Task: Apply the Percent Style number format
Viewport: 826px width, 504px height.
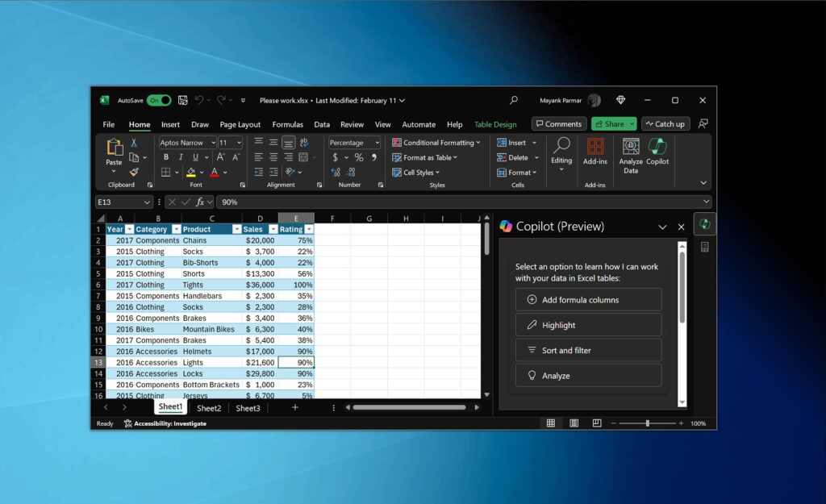Action: pyautogui.click(x=359, y=156)
